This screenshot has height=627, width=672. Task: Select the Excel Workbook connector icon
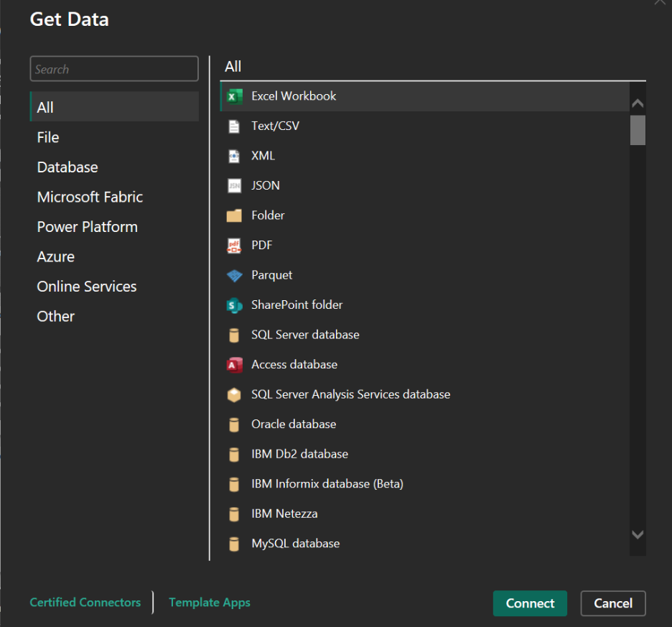(x=234, y=96)
